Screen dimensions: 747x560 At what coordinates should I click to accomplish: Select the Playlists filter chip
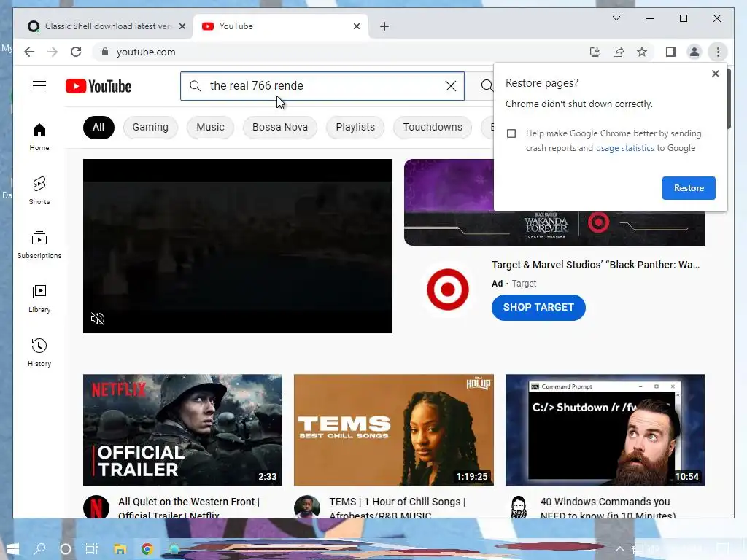[x=355, y=127]
